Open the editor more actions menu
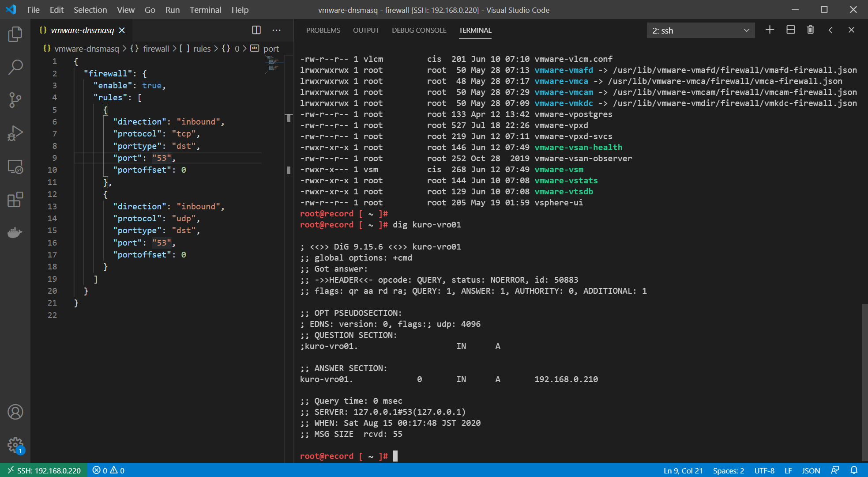868x477 pixels. [277, 30]
